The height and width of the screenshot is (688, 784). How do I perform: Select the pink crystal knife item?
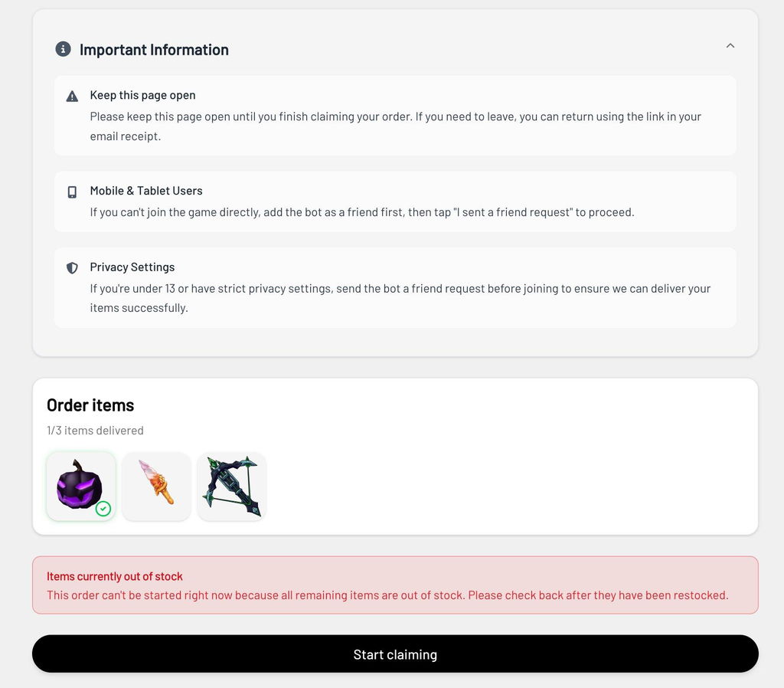pyautogui.click(x=156, y=487)
